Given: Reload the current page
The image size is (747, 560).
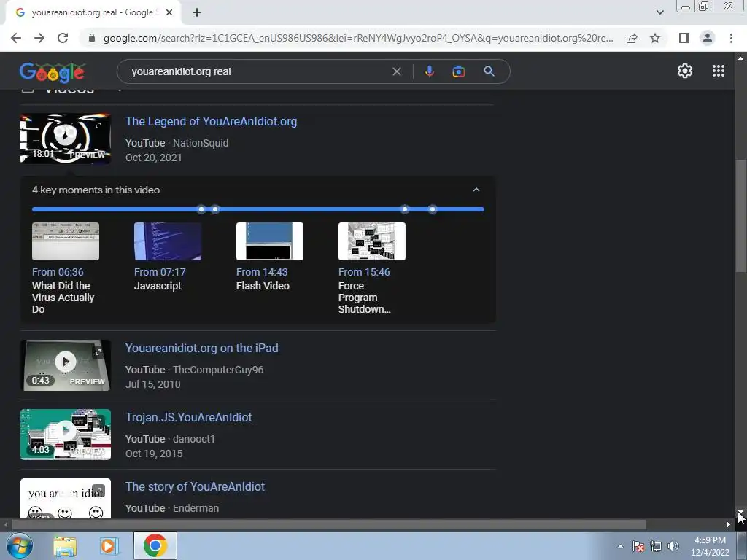Looking at the screenshot, I should point(63,38).
